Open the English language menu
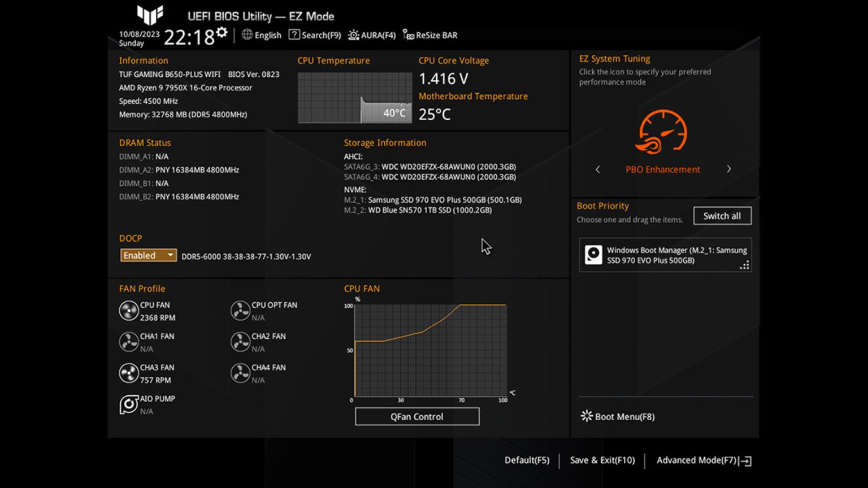 (268, 35)
